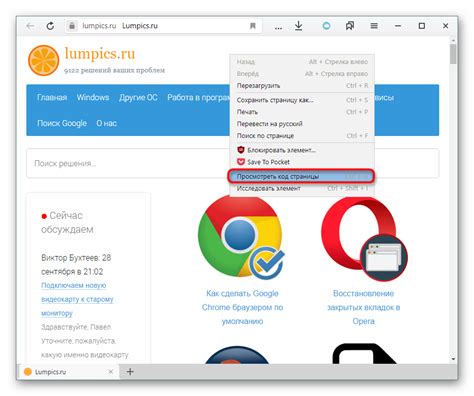Choose Исследовать элемент
This screenshot has width=474, height=396.
pos(302,188)
